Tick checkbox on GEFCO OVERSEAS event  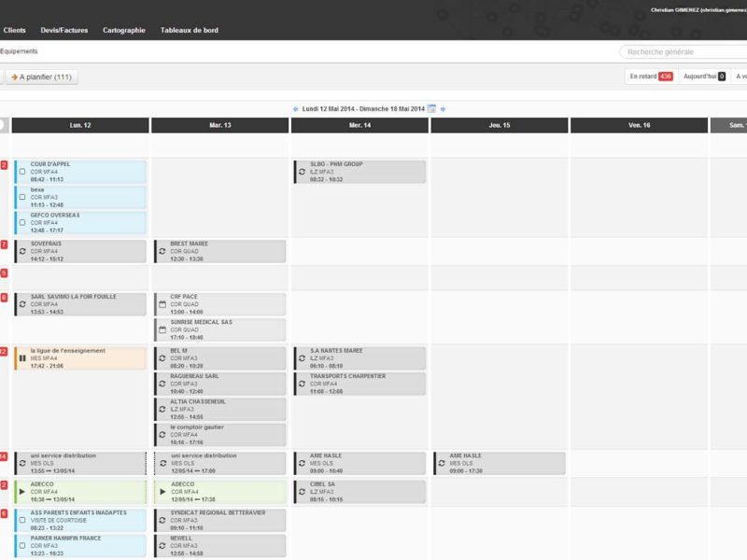point(22,222)
